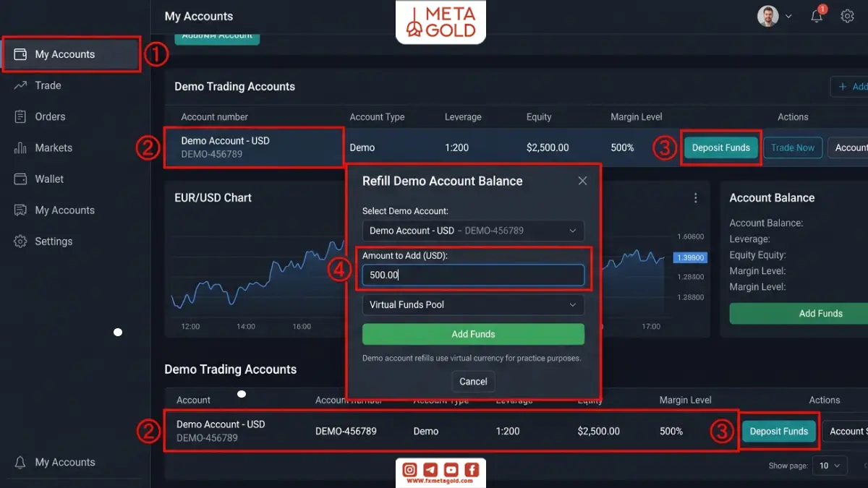Click the Trade chart icon in the sidebar
This screenshot has width=868, height=488.
20,85
